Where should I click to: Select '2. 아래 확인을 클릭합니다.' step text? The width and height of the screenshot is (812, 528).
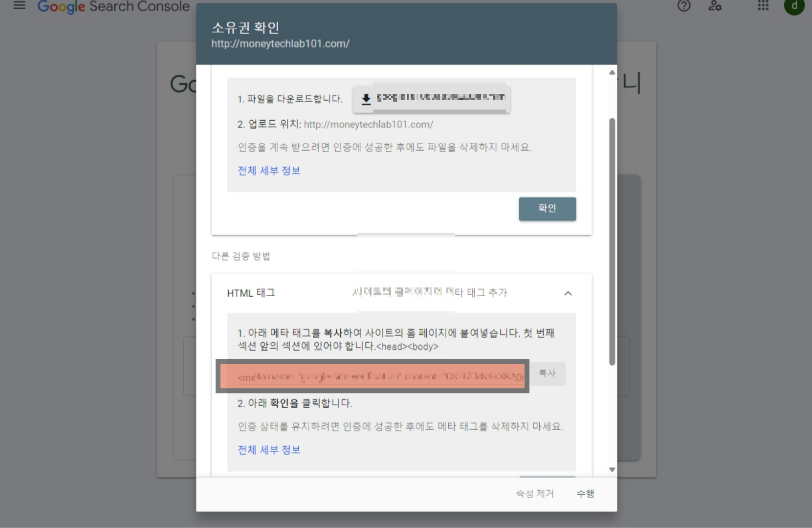295,403
